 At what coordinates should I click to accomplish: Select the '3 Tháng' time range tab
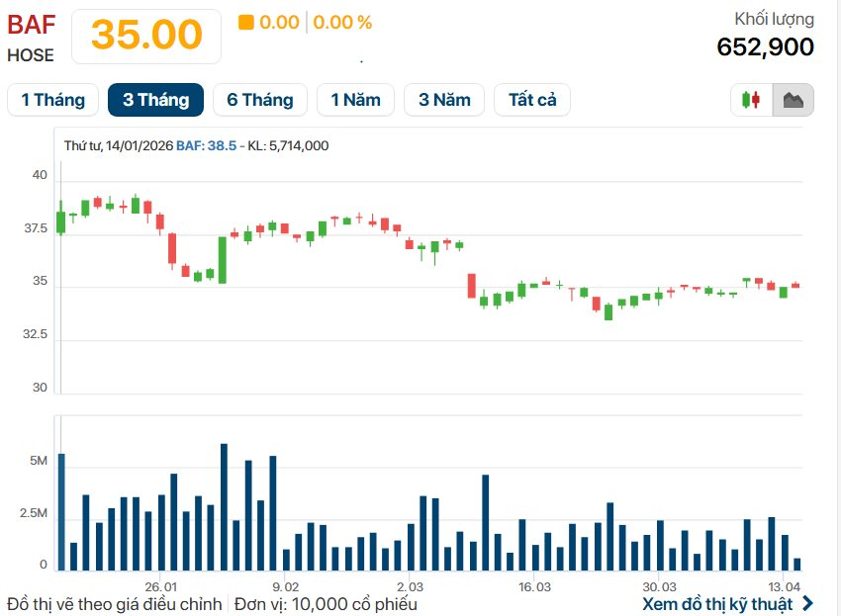tap(155, 99)
